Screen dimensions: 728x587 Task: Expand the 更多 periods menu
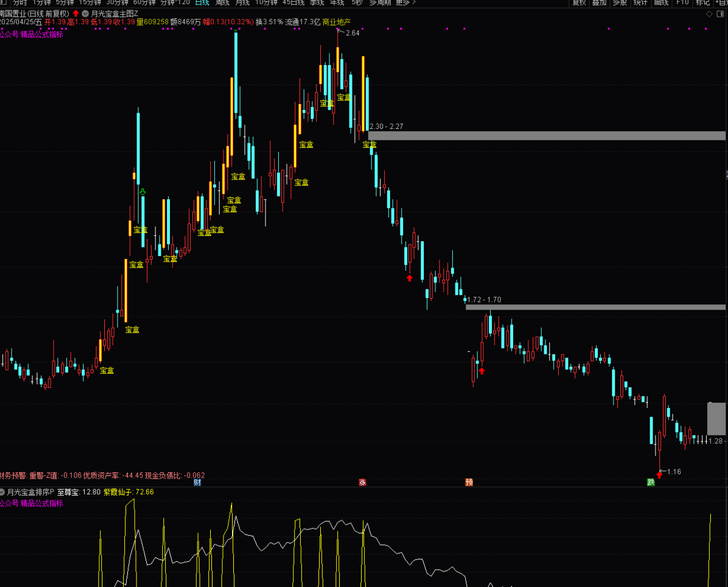(x=405, y=3)
